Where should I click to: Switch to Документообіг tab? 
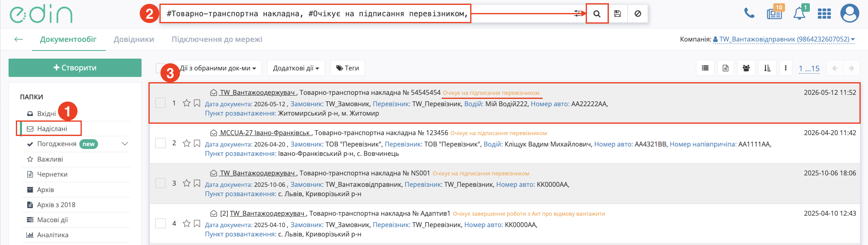(68, 39)
